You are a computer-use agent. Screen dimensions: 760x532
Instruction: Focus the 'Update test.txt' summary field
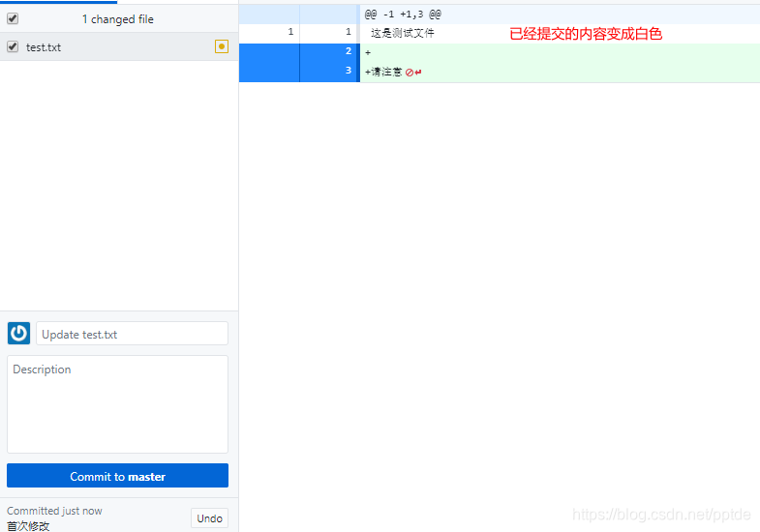pos(132,334)
